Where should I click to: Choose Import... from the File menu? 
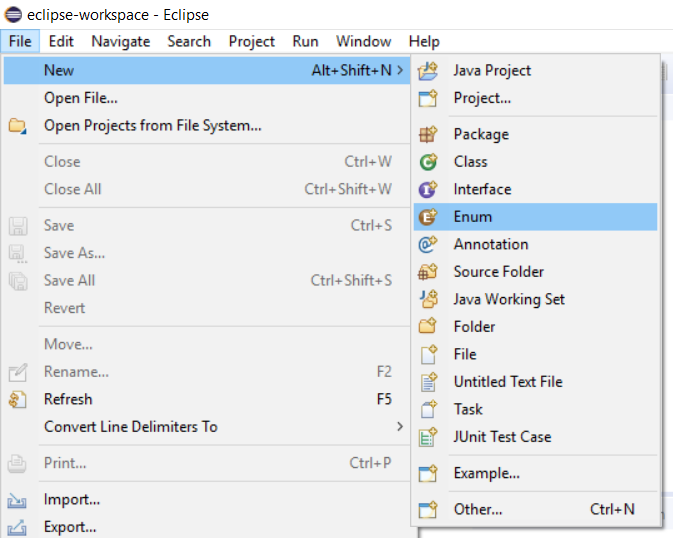click(207, 499)
